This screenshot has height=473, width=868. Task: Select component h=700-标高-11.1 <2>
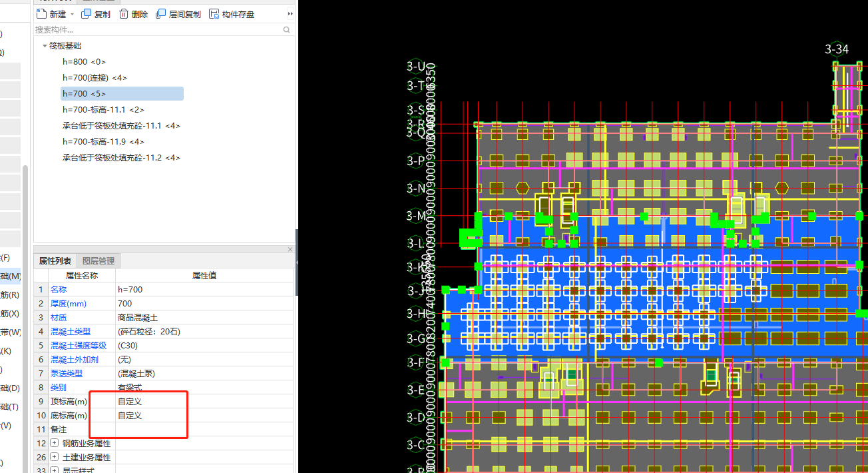(103, 110)
